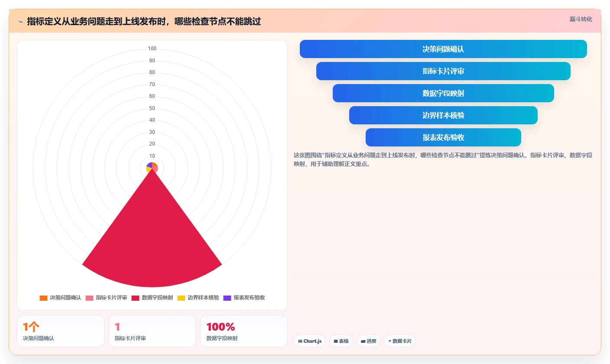This screenshot has height=364, width=610.
Task: Click the Chart.js tag chip
Action: [x=310, y=341]
